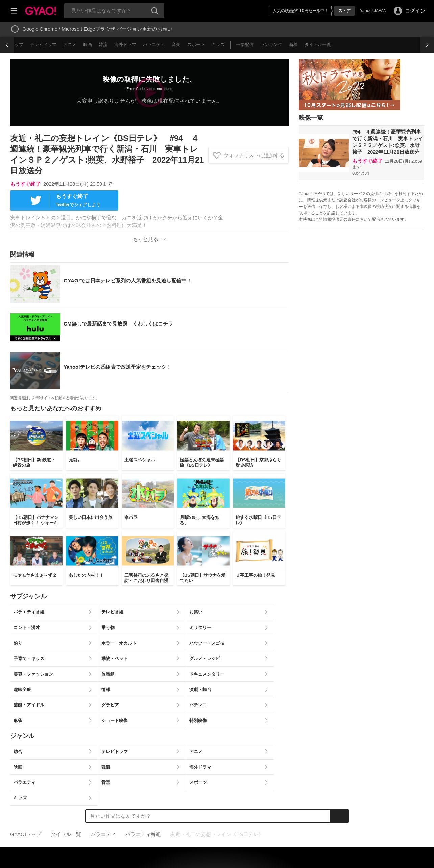The width and height of the screenshot is (434, 868).
Task: Click the 110円セール promo banner text
Action: tap(300, 11)
